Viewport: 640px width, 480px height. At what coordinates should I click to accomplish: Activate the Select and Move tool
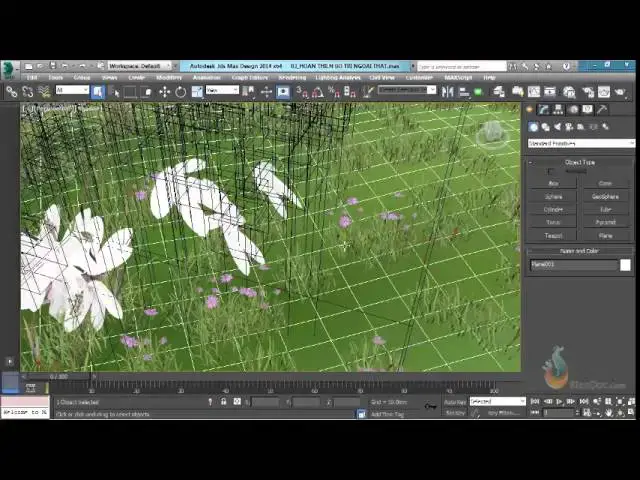pyautogui.click(x=164, y=92)
